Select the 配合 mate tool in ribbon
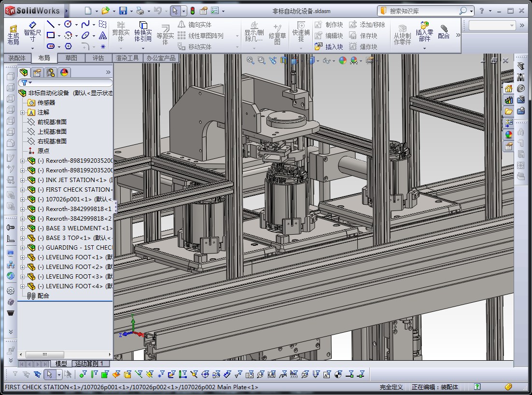The width and height of the screenshot is (532, 395). (x=444, y=32)
